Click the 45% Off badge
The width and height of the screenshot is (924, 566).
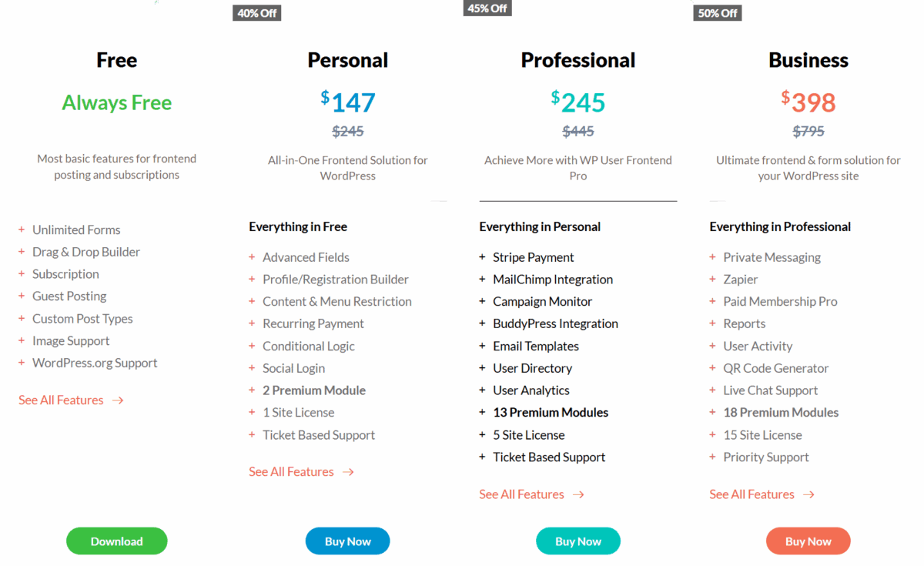(487, 8)
